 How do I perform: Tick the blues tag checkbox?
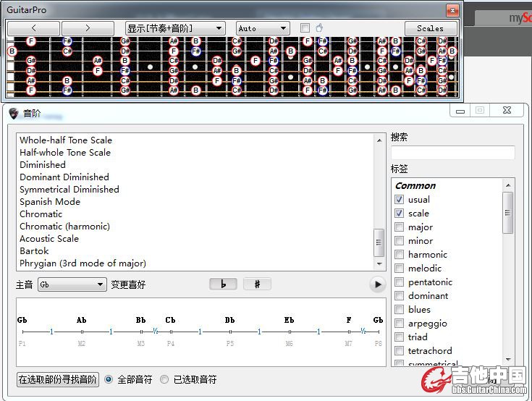(400, 310)
